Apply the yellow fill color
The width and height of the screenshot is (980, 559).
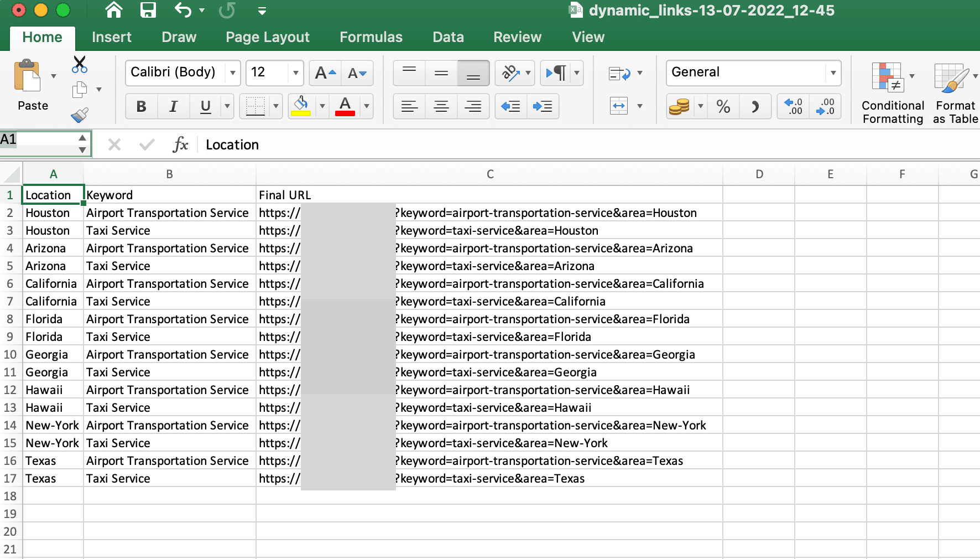tap(301, 106)
